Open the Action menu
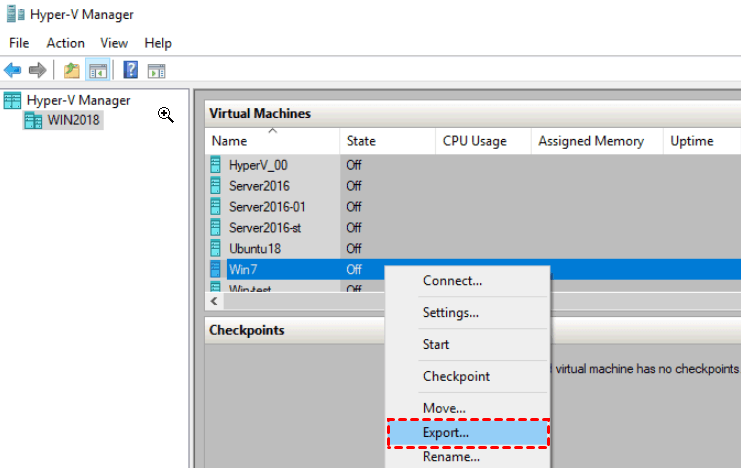This screenshot has width=741, height=468. [x=66, y=43]
